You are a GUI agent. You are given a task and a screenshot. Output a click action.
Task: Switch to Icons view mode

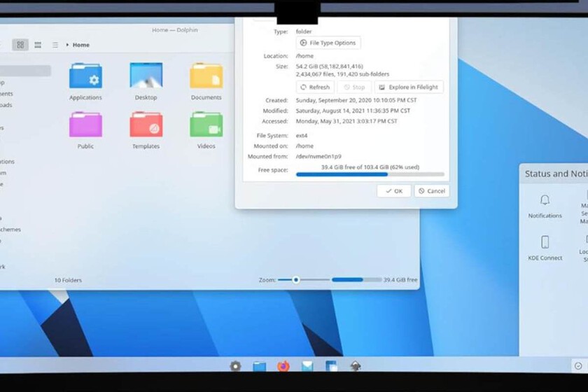tap(20, 45)
